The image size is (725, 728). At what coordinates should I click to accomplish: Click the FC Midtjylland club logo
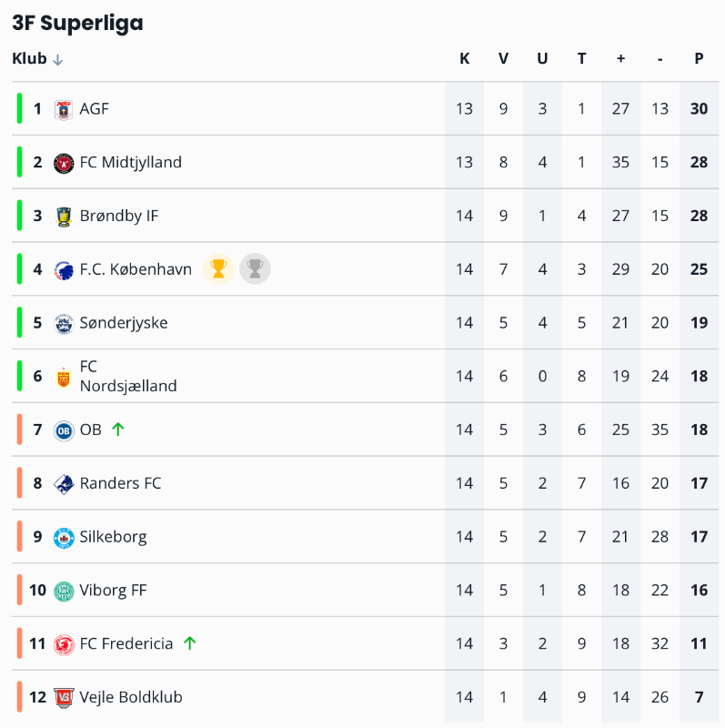coord(63,163)
